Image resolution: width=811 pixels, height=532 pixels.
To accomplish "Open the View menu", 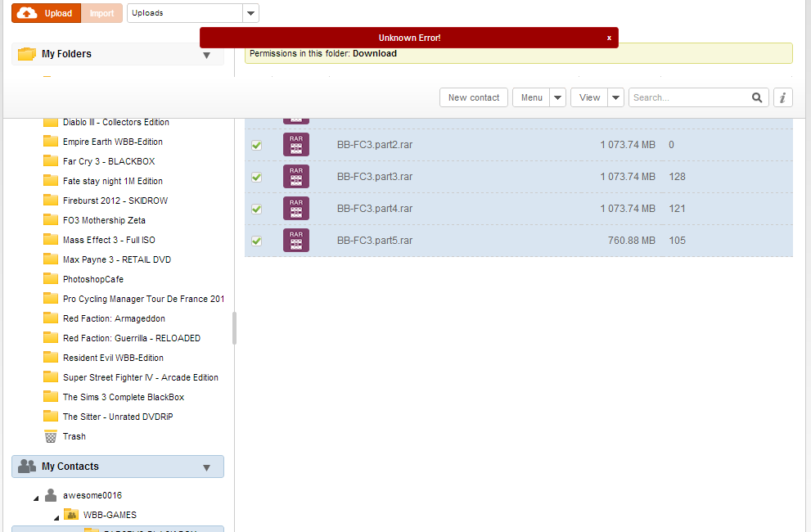I will click(589, 97).
